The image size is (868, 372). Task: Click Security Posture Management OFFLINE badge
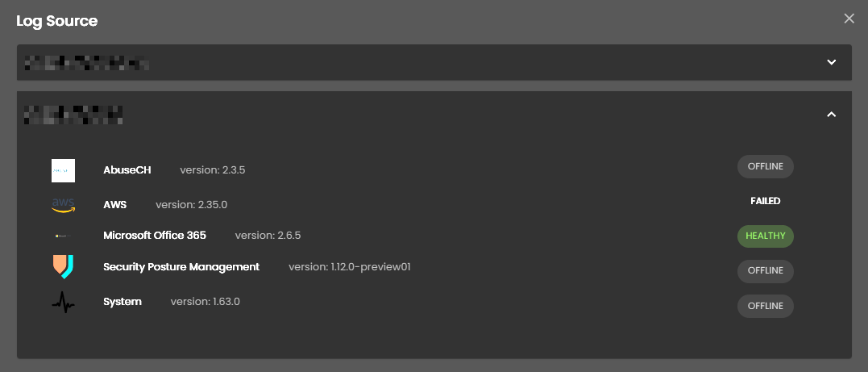765,271
